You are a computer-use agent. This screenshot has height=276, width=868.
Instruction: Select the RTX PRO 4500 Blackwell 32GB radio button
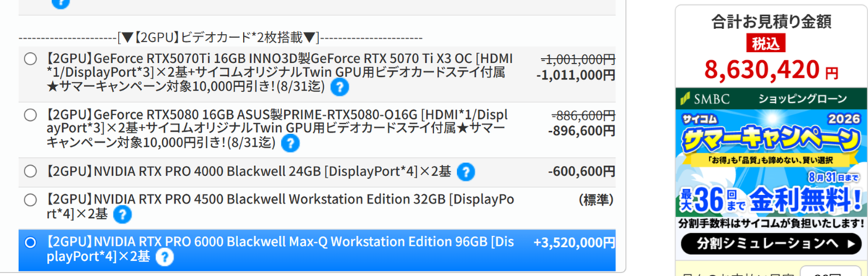click(x=30, y=199)
